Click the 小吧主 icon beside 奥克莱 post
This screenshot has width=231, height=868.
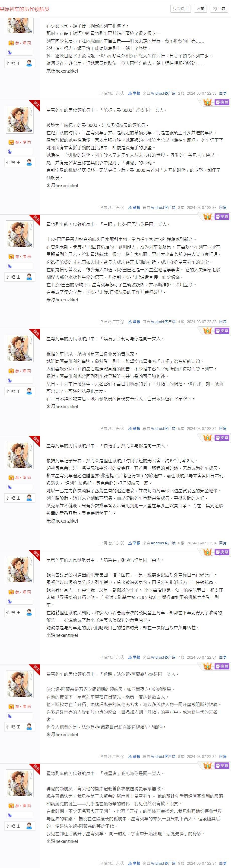(29, 498)
